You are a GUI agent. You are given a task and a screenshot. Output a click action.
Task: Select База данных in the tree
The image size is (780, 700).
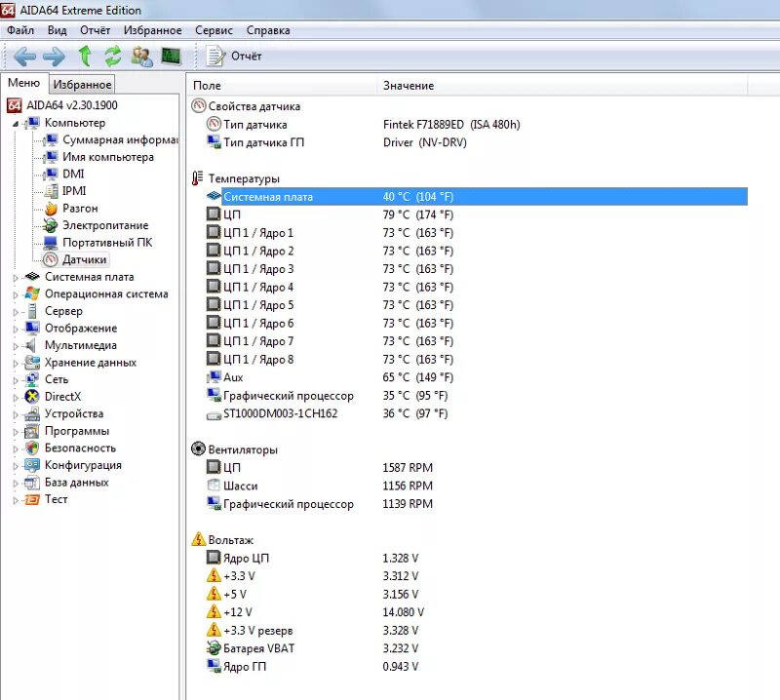click(77, 482)
